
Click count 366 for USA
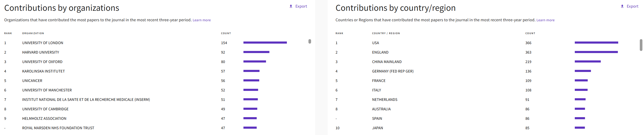(x=528, y=43)
